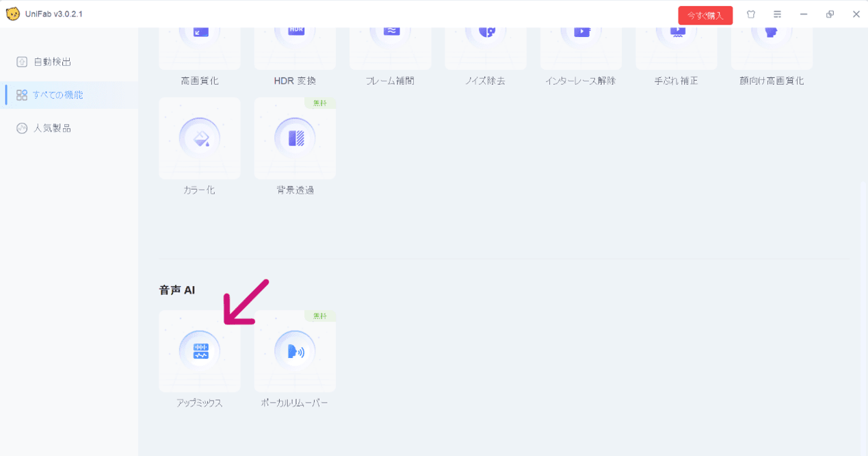The width and height of the screenshot is (868, 456).
Task: Go to the 人気製品 sidebar section
Action: [x=53, y=128]
